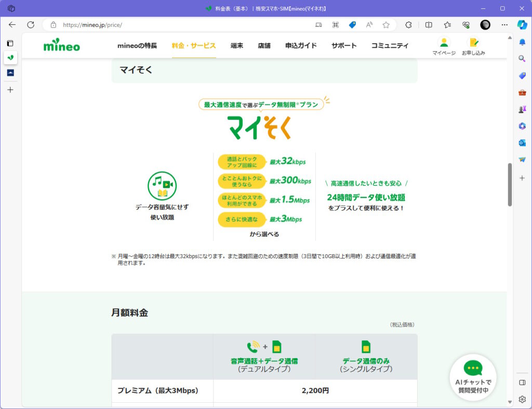
Task: Click the デュアルタイプ column header
Action: [264, 357]
